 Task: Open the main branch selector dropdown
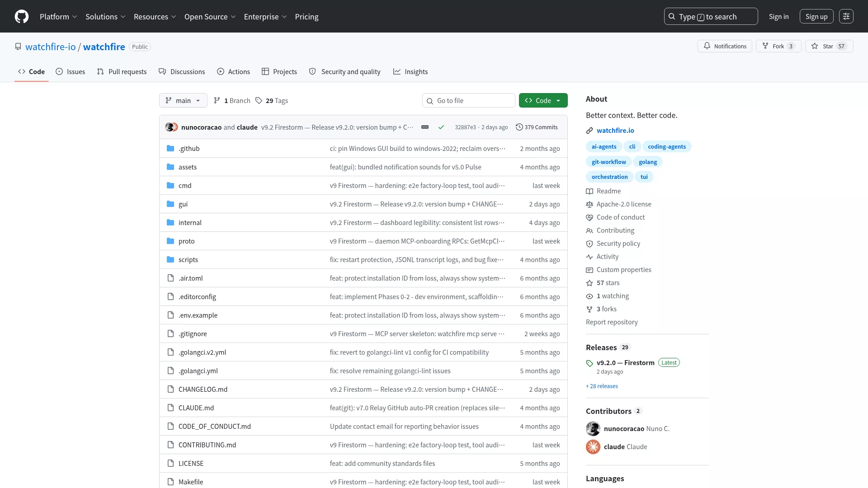[x=183, y=101]
